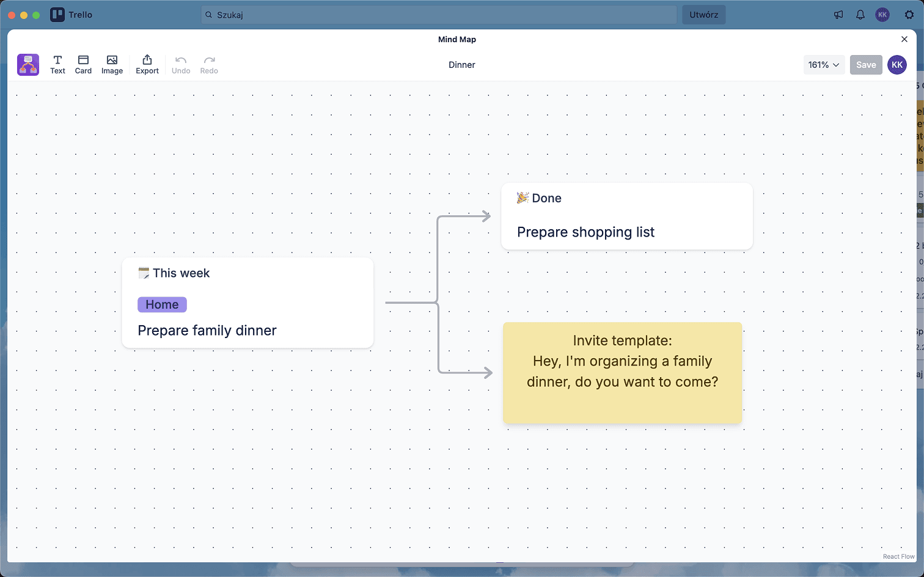
Task: Choose the Image insert tool
Action: click(112, 64)
